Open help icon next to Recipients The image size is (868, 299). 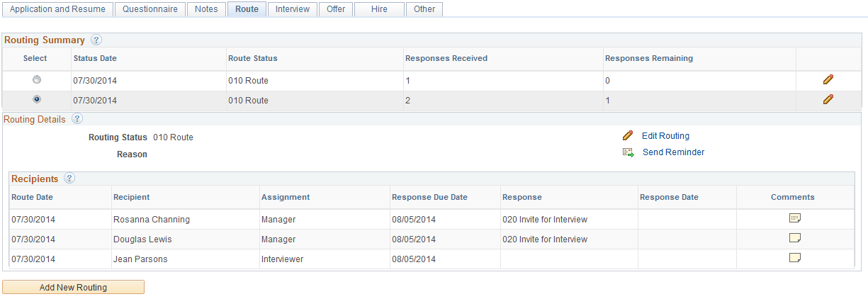[x=69, y=179]
